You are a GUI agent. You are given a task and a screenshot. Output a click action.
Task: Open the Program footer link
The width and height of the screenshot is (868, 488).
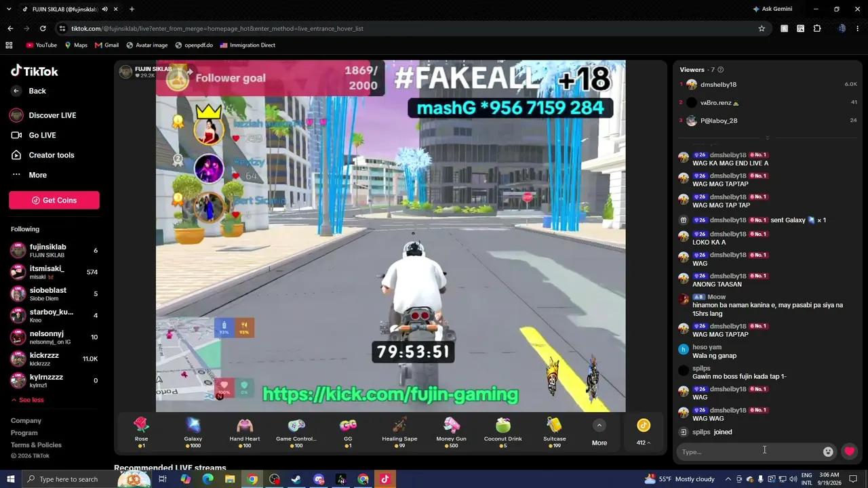[x=24, y=433]
